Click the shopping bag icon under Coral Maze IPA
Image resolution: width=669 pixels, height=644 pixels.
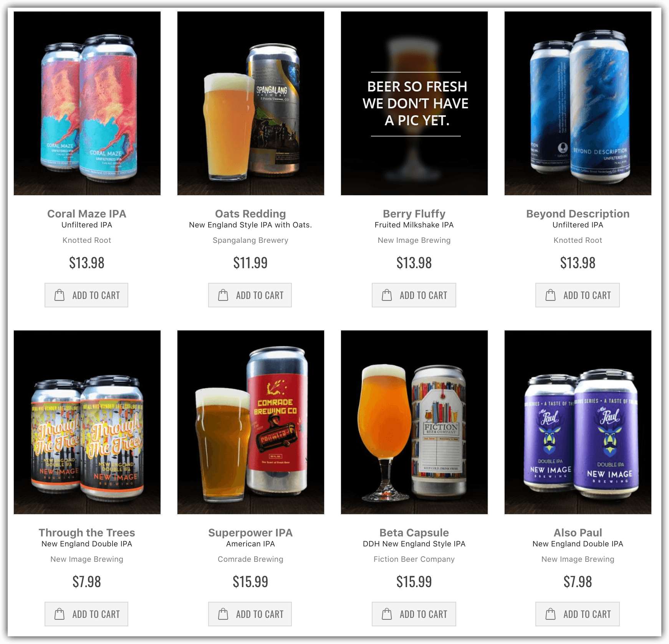60,295
